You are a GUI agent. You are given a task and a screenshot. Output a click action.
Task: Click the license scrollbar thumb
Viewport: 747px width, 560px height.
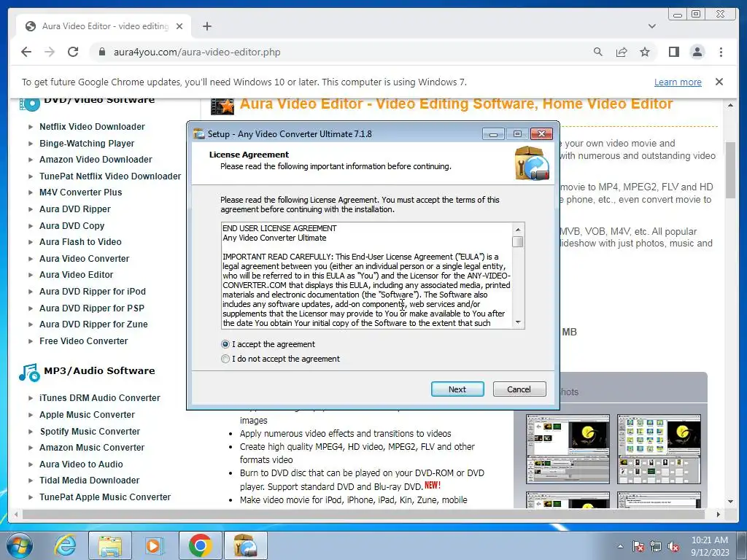(x=518, y=242)
